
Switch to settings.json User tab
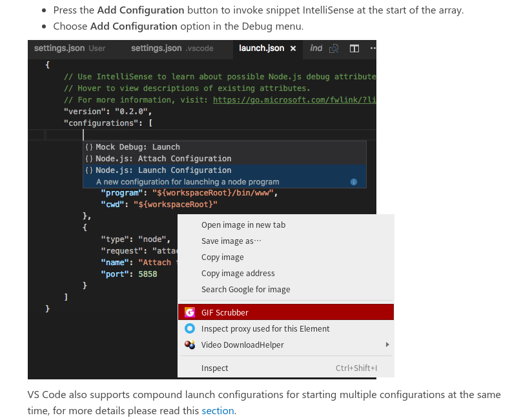point(70,48)
